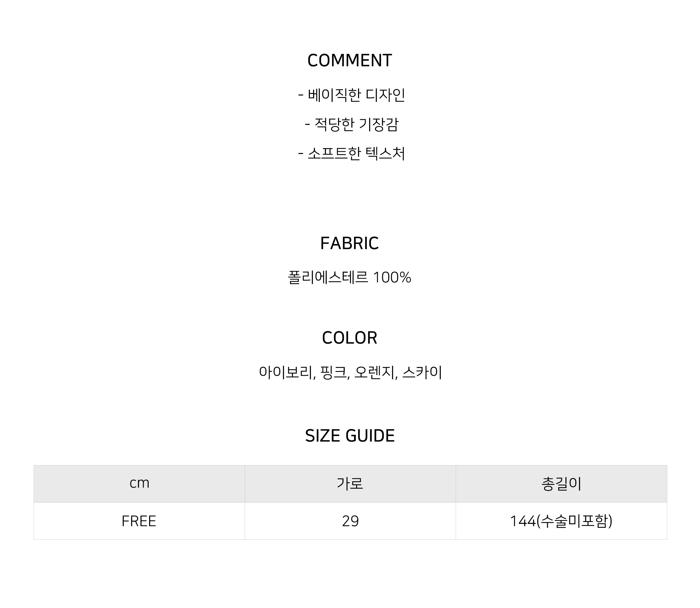Screen dimensions: 700x608
Task: Select the text 베이직한 디자인
Action: pyautogui.click(x=356, y=95)
